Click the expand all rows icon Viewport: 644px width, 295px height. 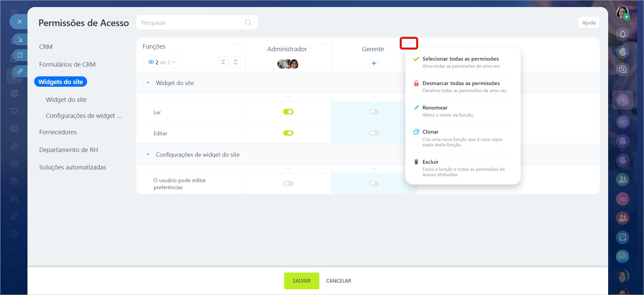[236, 62]
